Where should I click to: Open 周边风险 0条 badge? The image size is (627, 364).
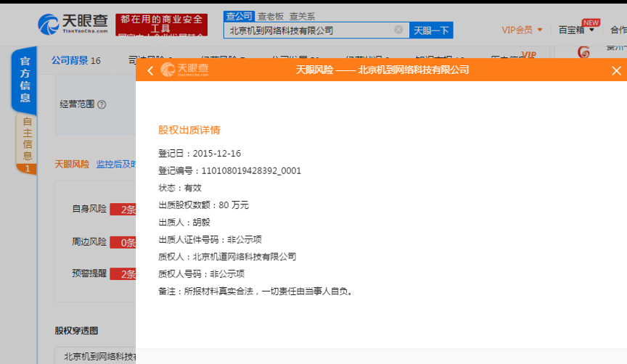(x=123, y=242)
